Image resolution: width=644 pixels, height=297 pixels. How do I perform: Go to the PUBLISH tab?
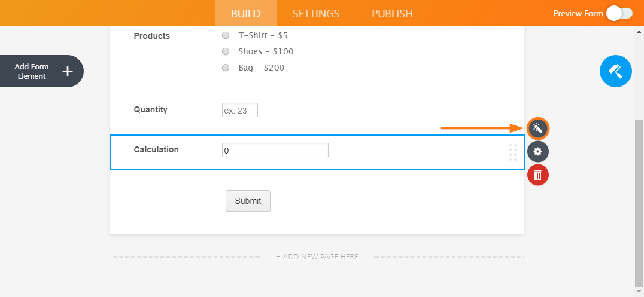point(392,13)
